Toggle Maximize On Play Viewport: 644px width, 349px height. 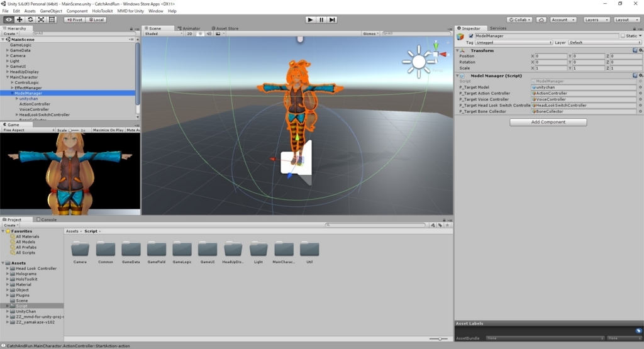[108, 130]
